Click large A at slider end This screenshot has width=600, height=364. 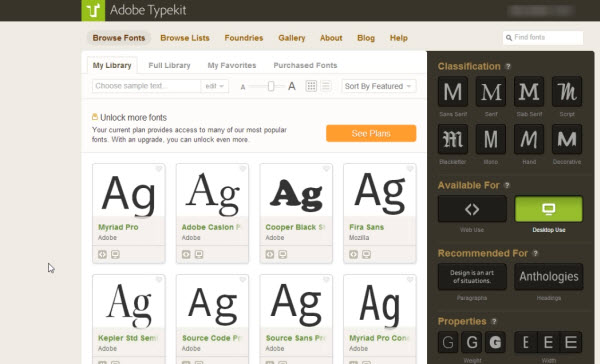(292, 86)
